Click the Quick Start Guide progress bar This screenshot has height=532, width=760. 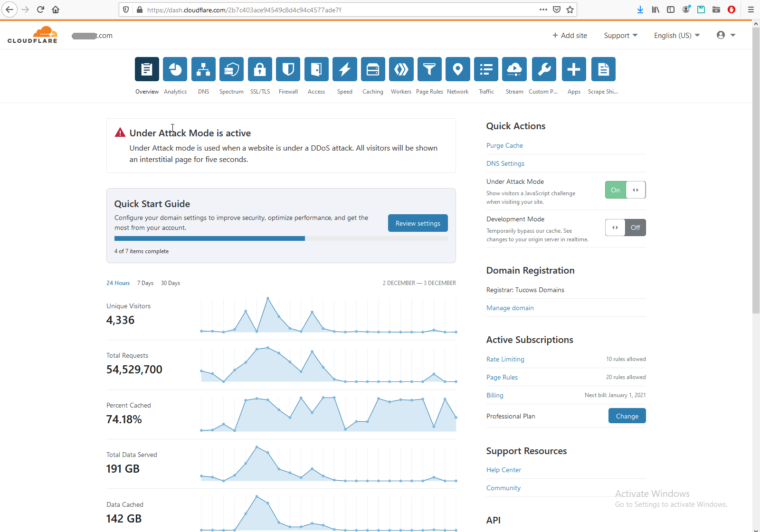[x=281, y=238]
